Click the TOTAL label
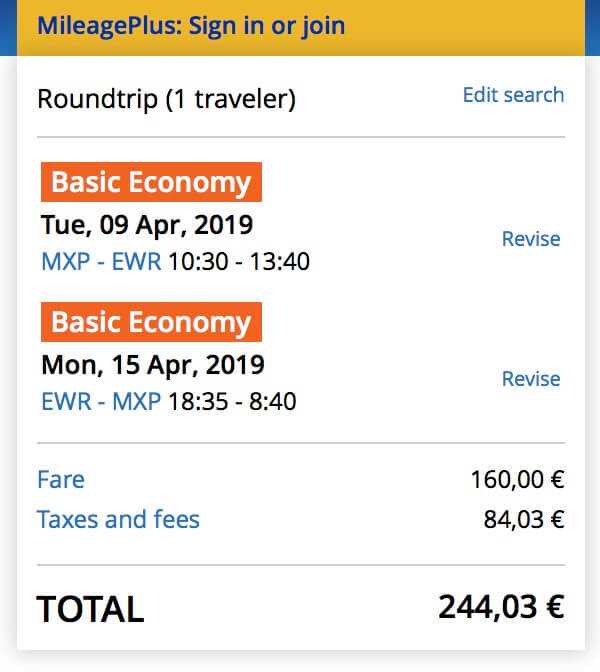The height and width of the screenshot is (672, 600). [x=90, y=609]
